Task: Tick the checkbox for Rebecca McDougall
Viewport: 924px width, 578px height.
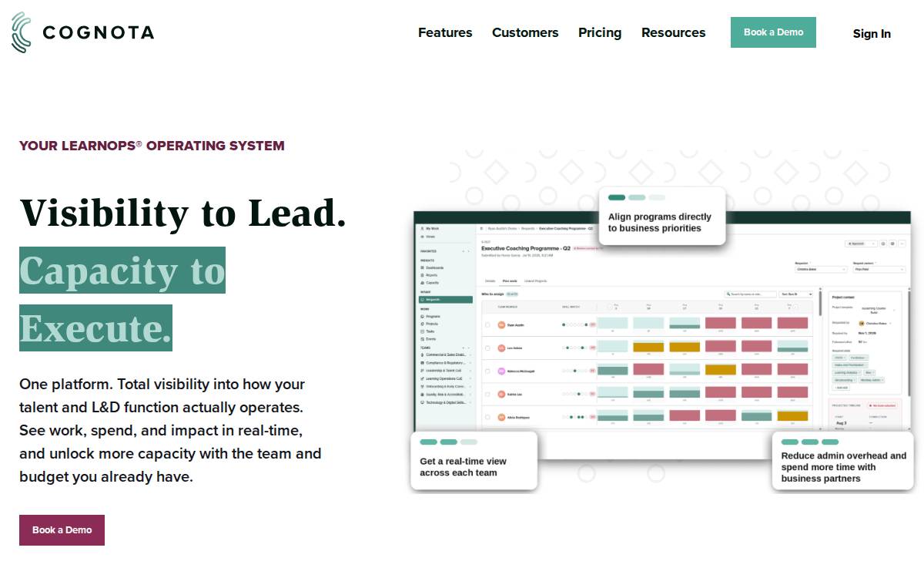Action: point(487,371)
